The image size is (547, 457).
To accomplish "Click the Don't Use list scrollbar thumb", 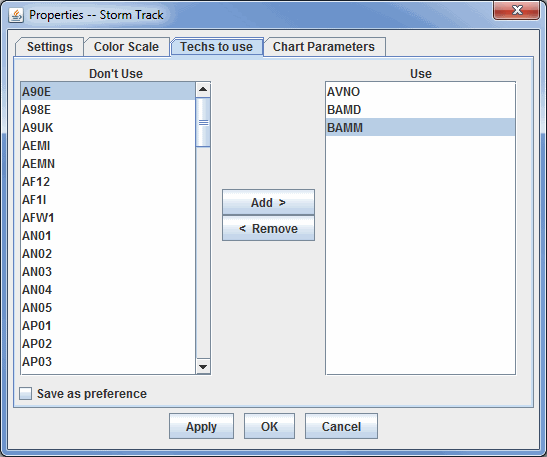I will [203, 122].
